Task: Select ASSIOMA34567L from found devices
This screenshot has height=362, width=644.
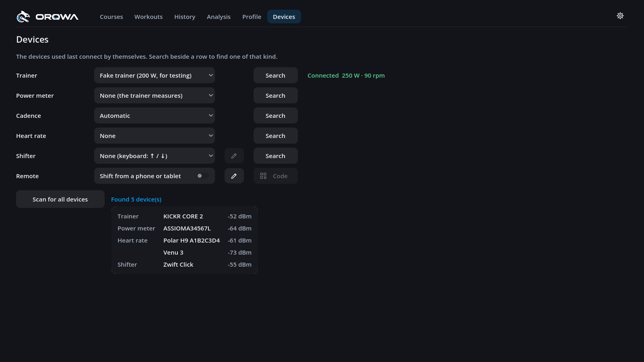Action: [x=187, y=228]
